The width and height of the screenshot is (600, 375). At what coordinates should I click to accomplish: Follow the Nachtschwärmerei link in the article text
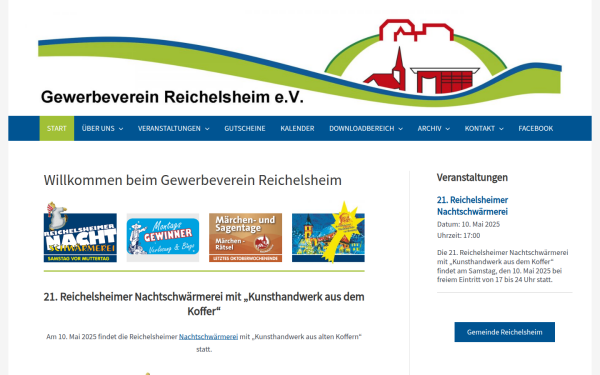pyautogui.click(x=209, y=337)
